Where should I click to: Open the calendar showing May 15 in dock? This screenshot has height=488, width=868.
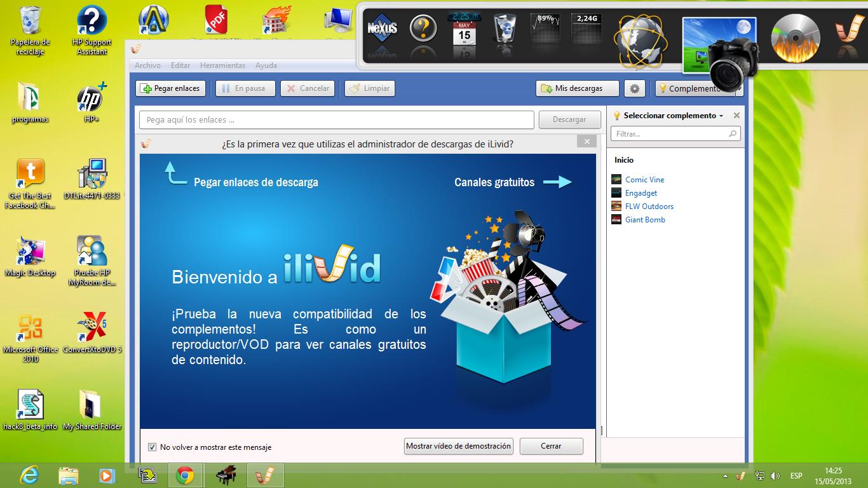pyautogui.click(x=465, y=28)
